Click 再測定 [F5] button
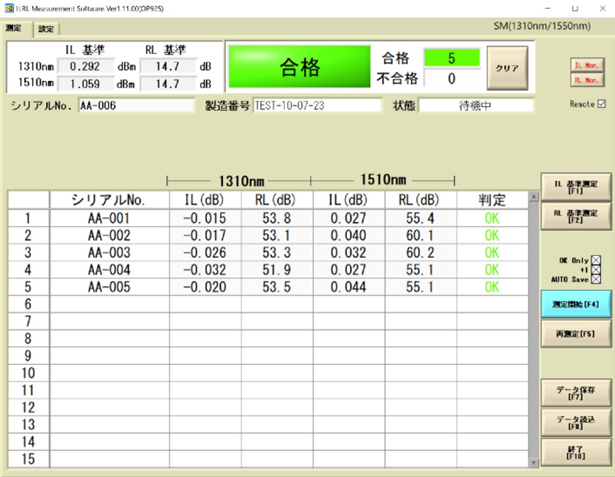 (573, 332)
